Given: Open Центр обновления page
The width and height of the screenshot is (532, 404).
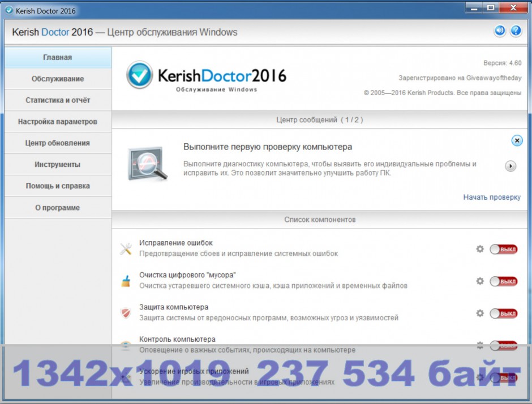Looking at the screenshot, I should [x=58, y=143].
